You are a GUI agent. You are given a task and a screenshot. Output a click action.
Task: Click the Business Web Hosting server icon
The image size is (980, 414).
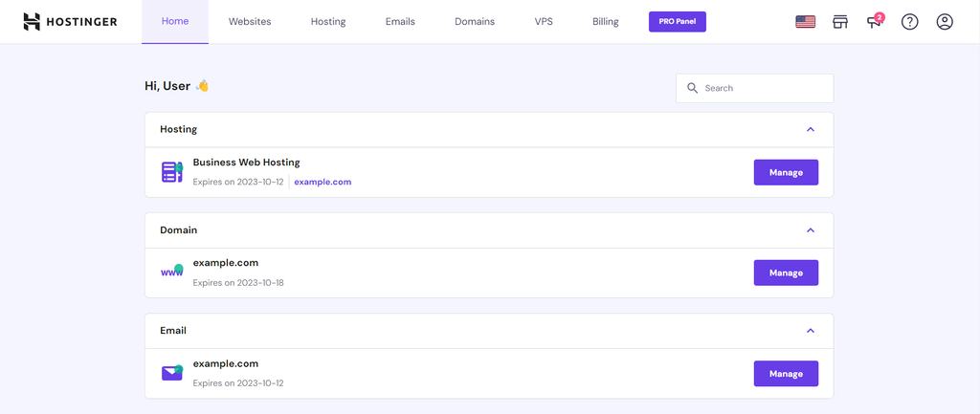pos(171,172)
